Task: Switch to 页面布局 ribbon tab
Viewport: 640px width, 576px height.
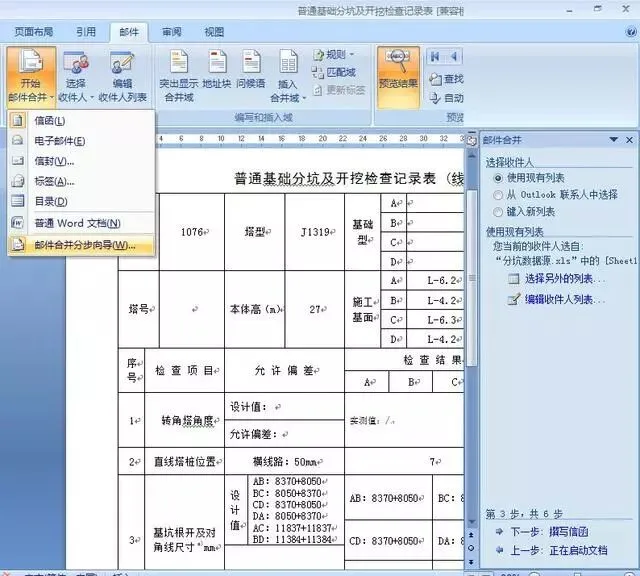Action: [x=33, y=32]
